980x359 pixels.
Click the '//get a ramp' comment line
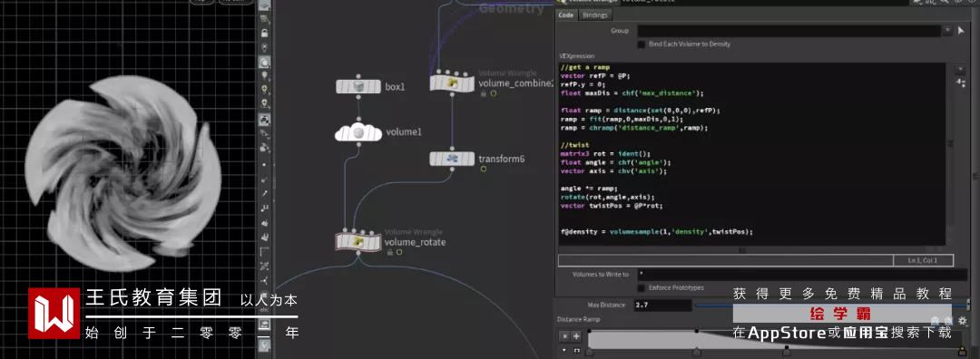pos(585,67)
